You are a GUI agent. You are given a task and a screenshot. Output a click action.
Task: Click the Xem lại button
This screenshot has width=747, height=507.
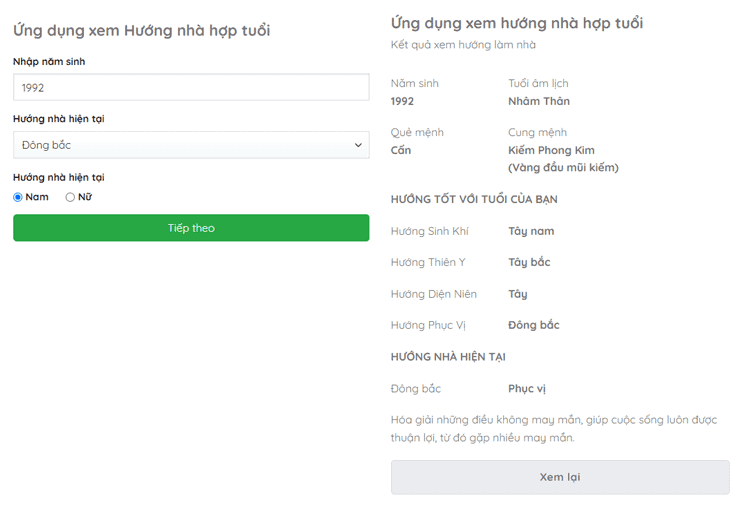560,477
